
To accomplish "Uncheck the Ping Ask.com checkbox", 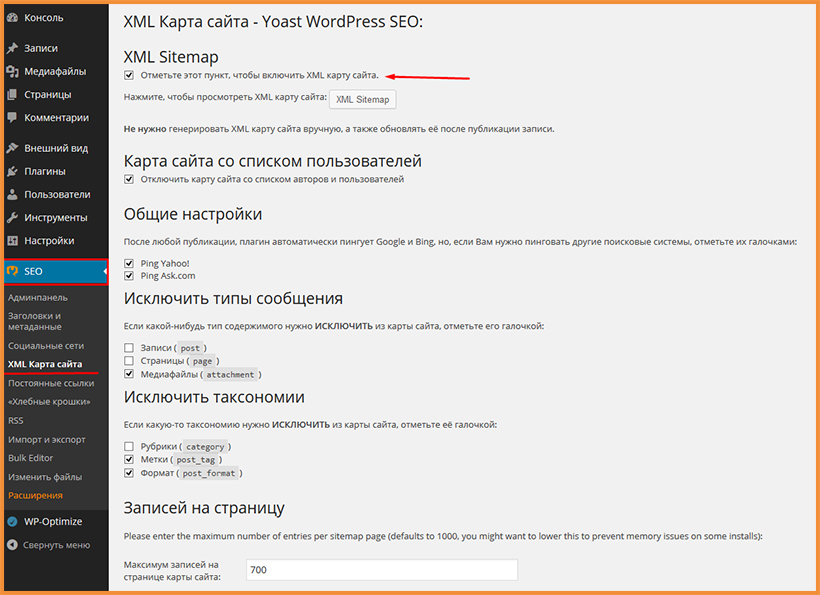I will pyautogui.click(x=129, y=276).
